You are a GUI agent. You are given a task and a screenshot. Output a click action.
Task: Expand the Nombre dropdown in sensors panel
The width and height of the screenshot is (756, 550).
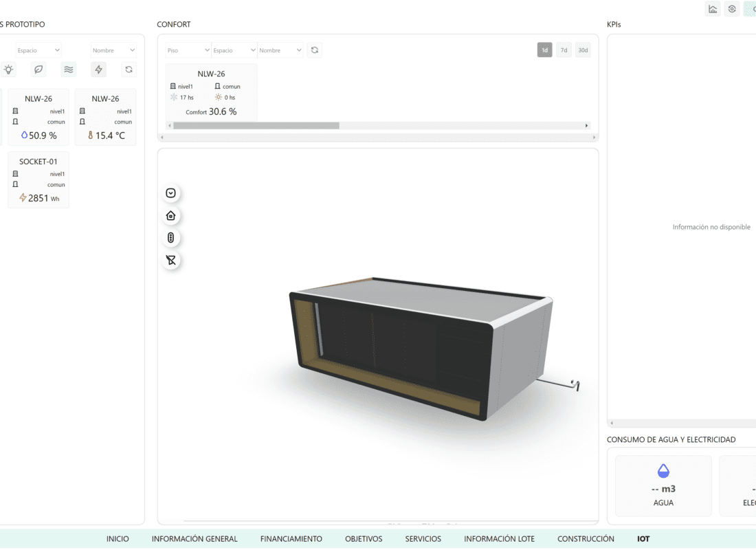pyautogui.click(x=113, y=50)
